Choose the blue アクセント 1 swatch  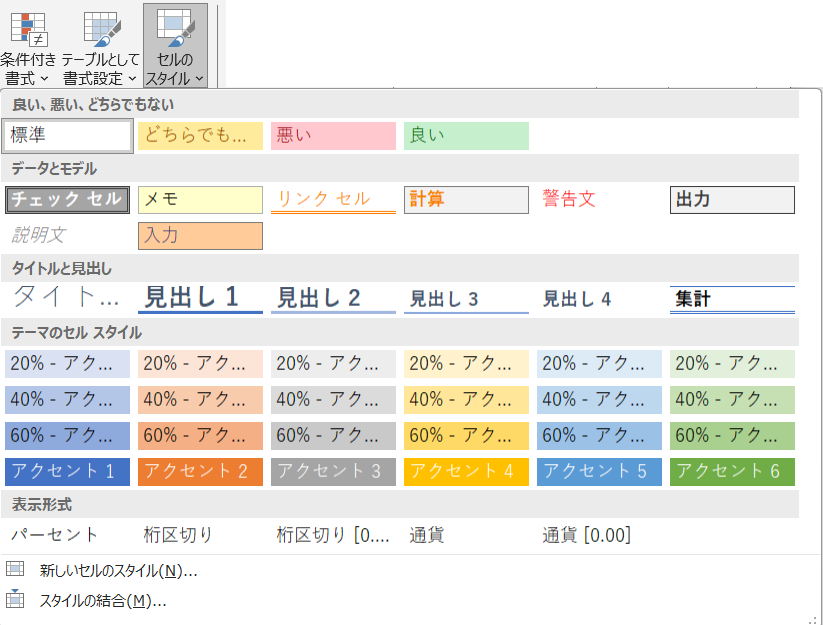[x=68, y=472]
